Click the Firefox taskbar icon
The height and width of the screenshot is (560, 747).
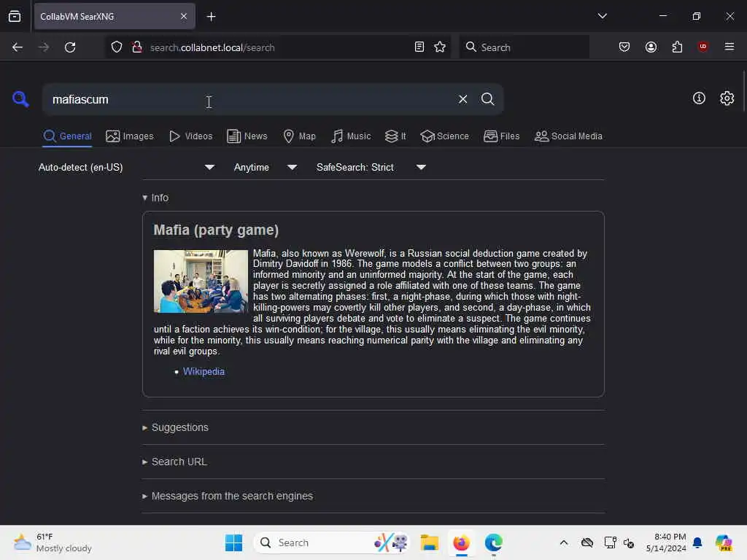[461, 542]
